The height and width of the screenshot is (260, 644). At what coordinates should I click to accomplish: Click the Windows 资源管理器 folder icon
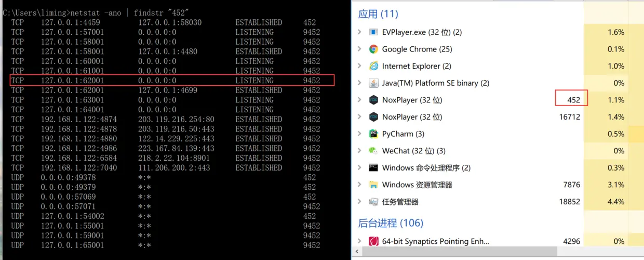[x=373, y=185]
